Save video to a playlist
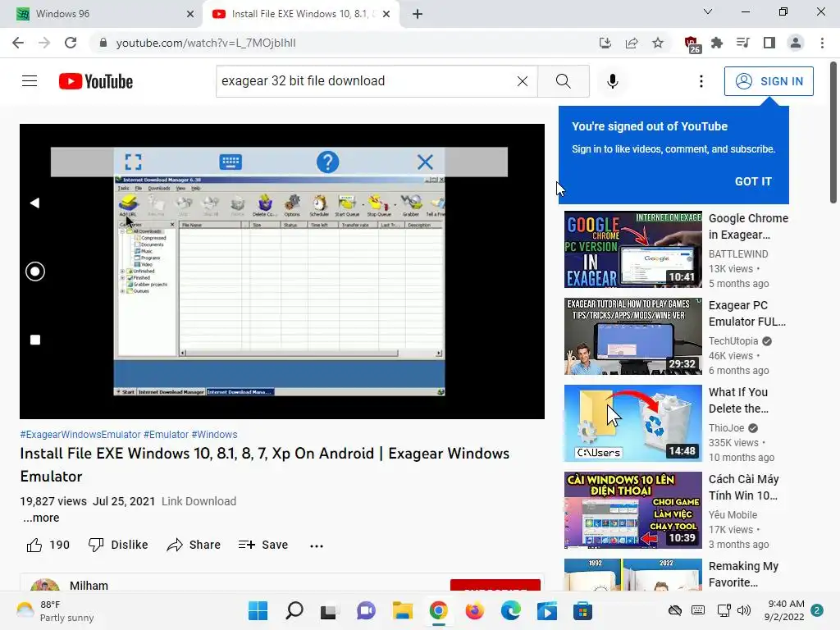The height and width of the screenshot is (630, 840). point(263,545)
